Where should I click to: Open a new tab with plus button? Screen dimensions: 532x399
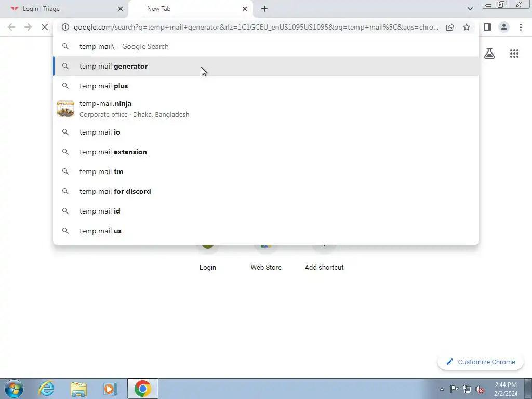tap(264, 9)
